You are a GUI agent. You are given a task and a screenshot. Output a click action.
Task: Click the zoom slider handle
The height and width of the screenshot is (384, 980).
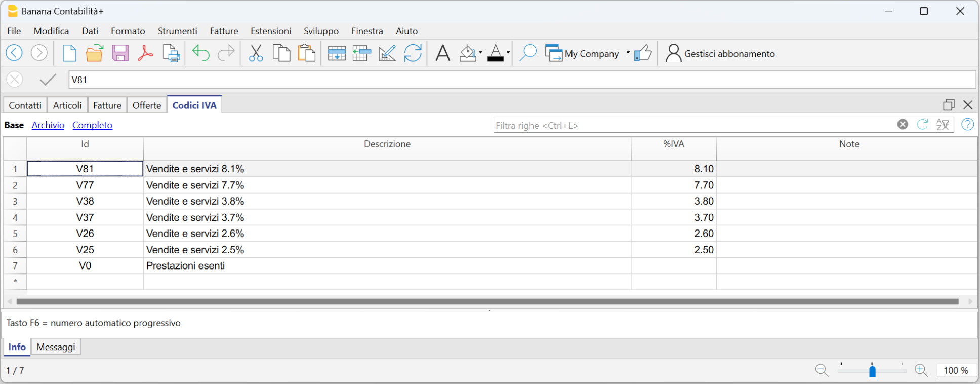pos(872,371)
